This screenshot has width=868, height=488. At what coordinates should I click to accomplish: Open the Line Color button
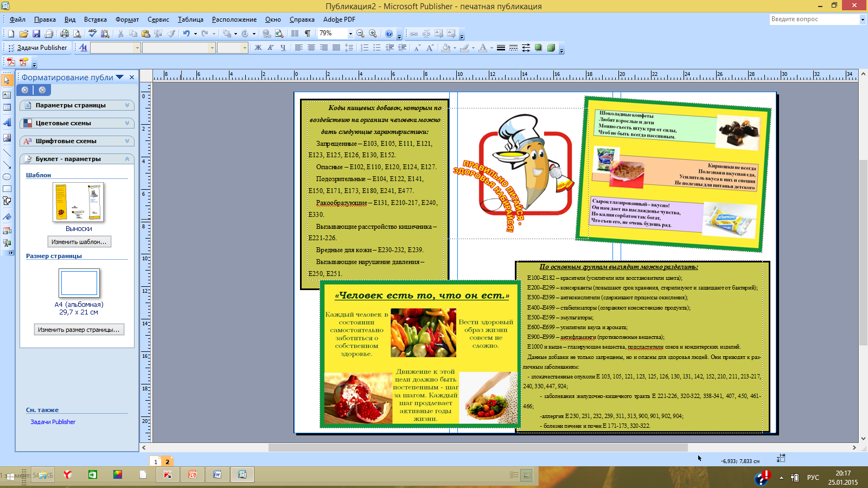tap(464, 48)
